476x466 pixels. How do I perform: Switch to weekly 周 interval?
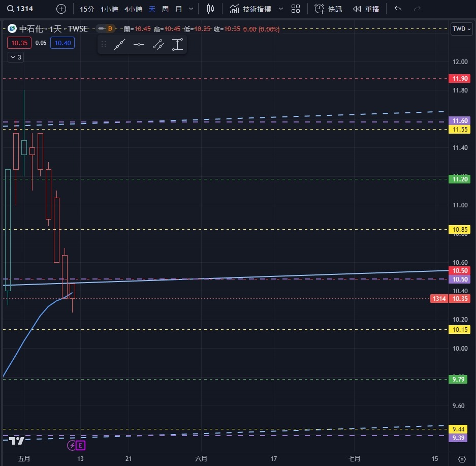[165, 9]
